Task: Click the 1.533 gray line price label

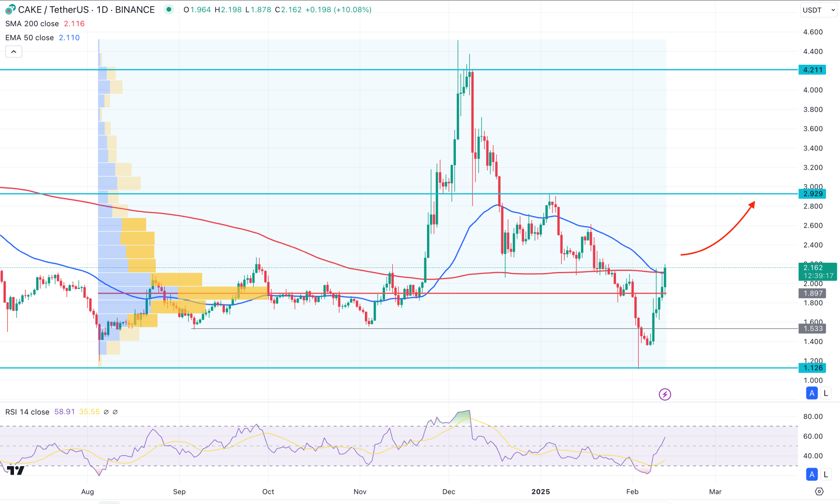Action: [x=812, y=328]
